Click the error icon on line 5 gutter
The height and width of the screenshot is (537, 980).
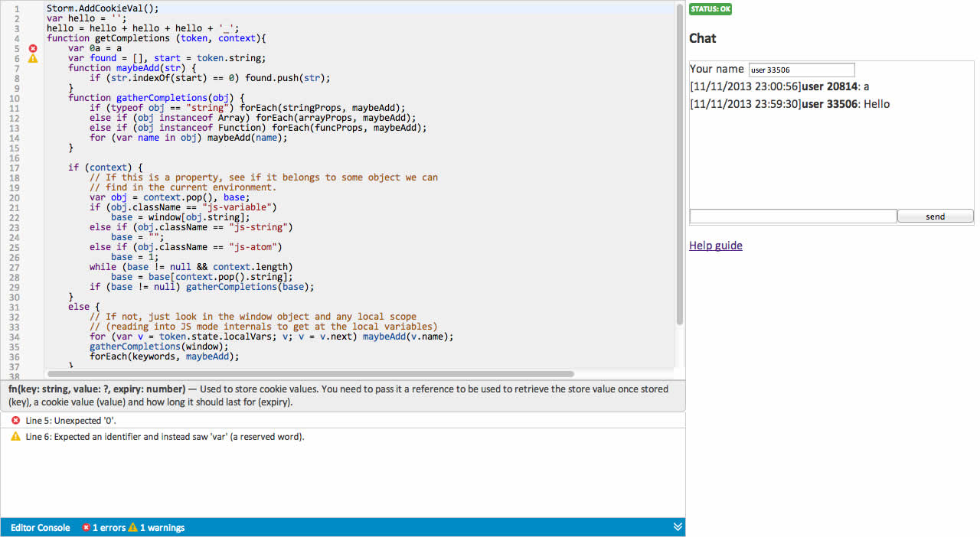[x=33, y=48]
